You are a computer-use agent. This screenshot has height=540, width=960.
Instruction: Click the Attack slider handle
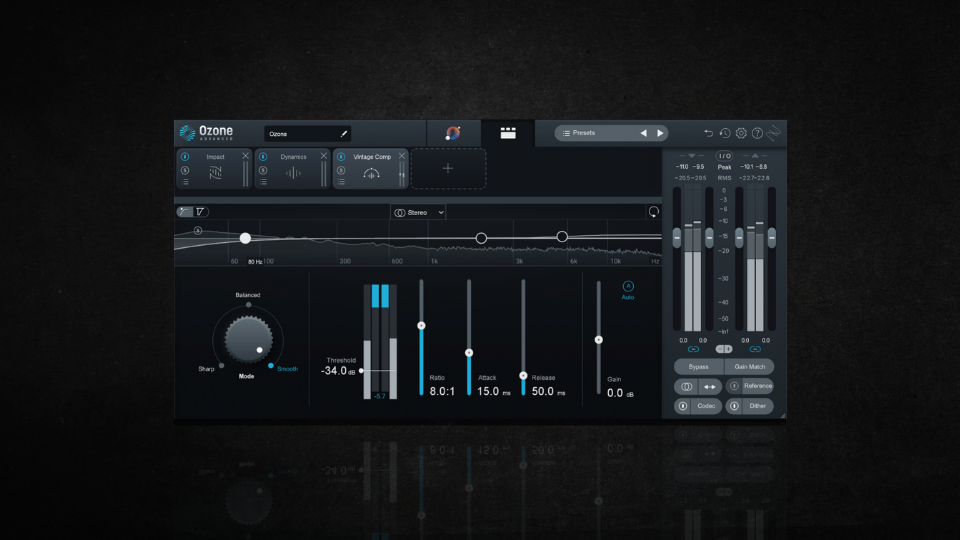[x=469, y=353]
